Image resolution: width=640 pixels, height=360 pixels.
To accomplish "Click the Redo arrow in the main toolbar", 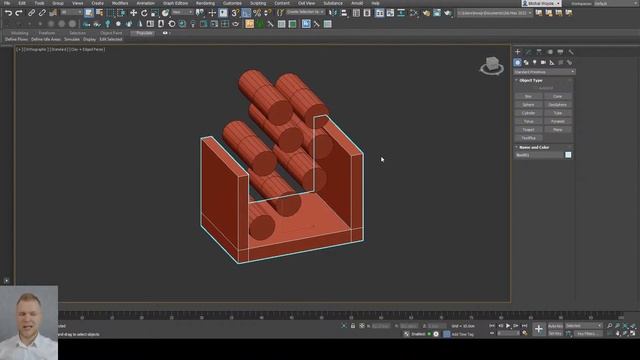I will tap(19, 13).
